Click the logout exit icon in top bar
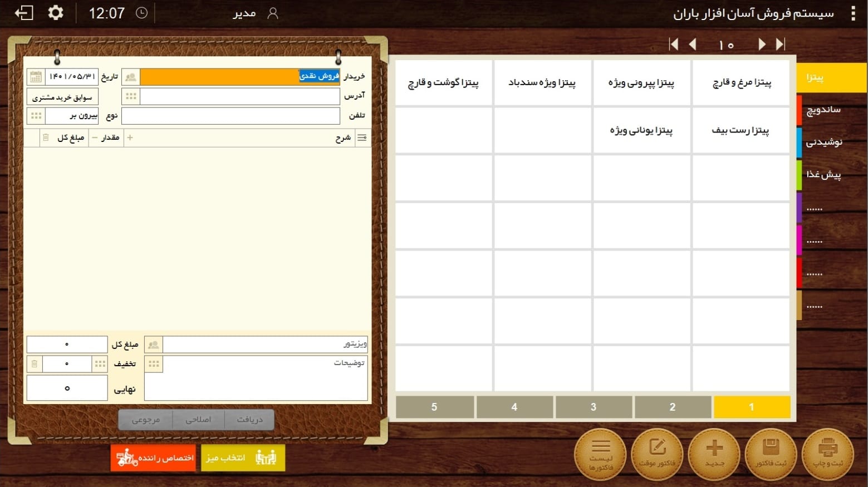This screenshot has height=487, width=868. [24, 13]
